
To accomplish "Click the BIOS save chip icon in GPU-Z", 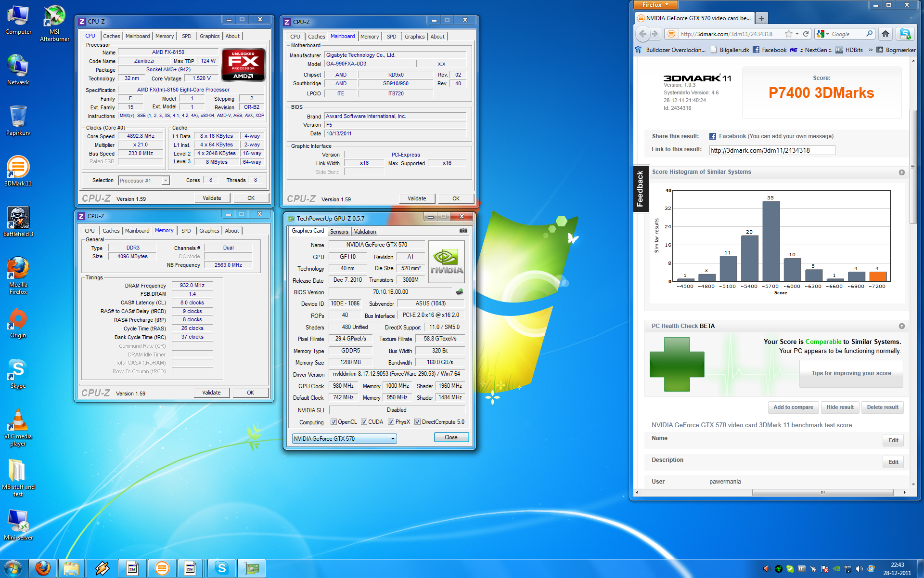I will pyautogui.click(x=460, y=292).
